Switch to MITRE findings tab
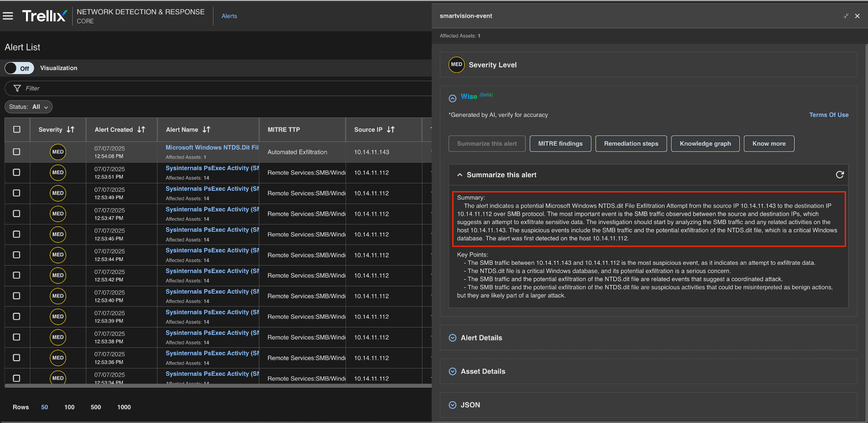Image resolution: width=868 pixels, height=423 pixels. 560,144
